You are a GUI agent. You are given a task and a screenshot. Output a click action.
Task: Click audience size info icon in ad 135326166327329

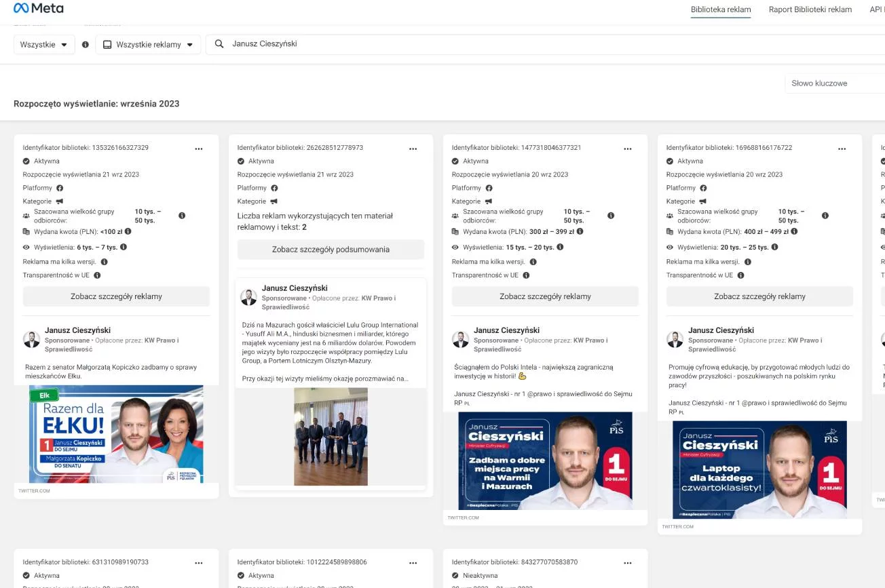point(182,216)
